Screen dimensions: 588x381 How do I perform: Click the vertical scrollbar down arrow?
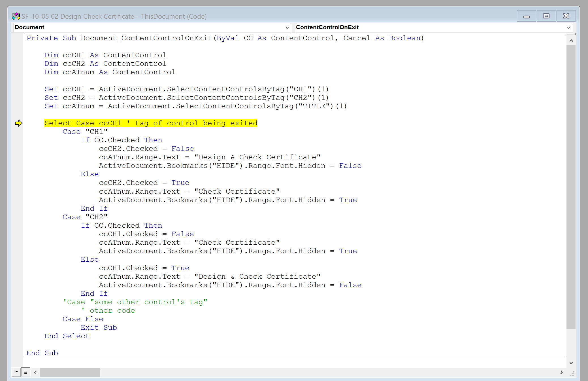571,363
